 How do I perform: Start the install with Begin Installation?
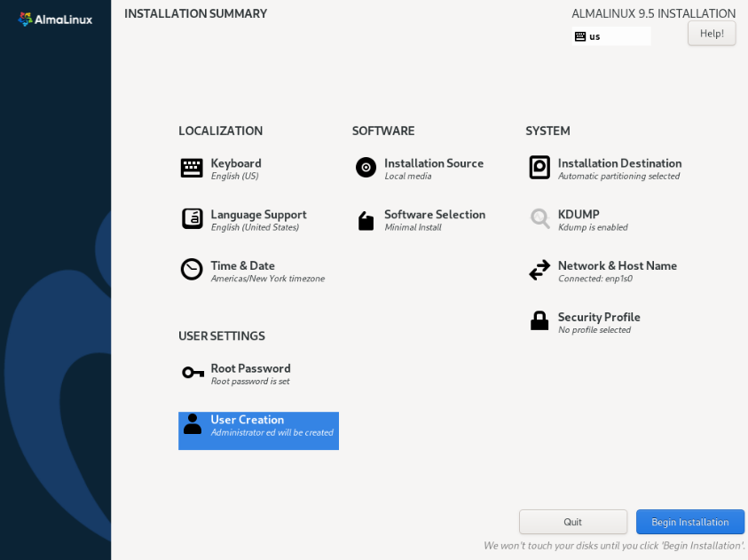pos(689,522)
